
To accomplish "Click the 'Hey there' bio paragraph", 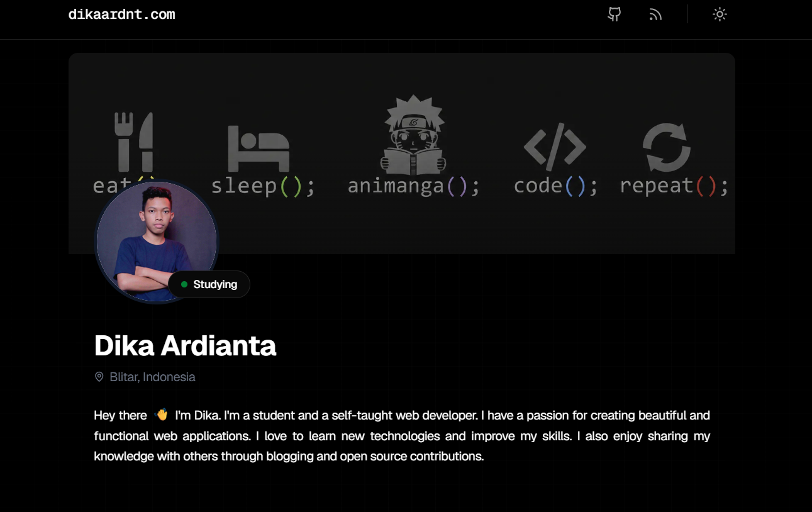I will [402, 436].
